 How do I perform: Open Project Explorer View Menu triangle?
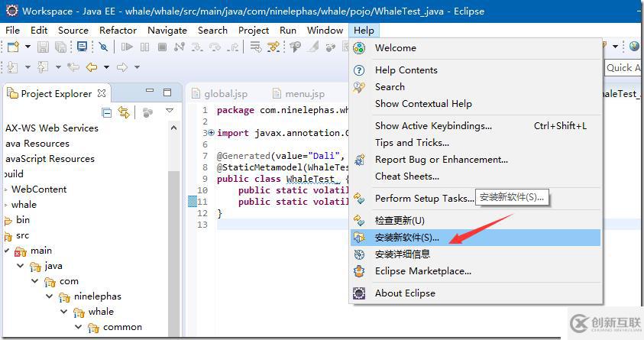[170, 111]
